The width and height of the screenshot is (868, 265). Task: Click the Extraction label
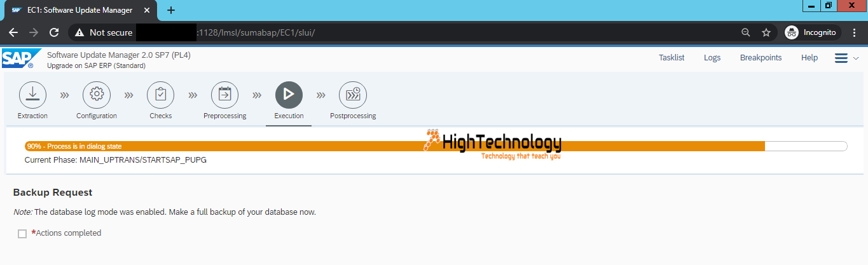point(32,116)
